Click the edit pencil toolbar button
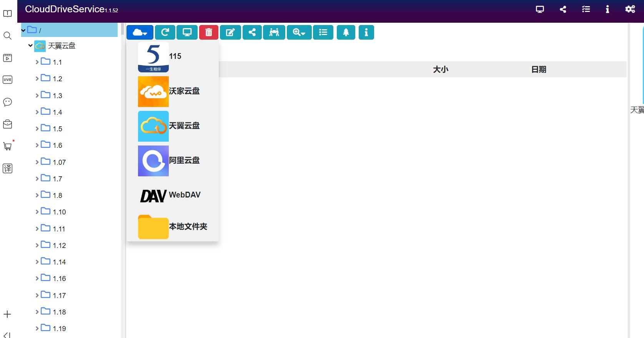 click(230, 32)
